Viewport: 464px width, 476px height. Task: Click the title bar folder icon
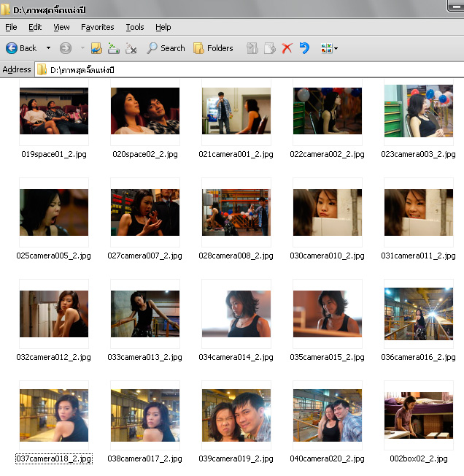point(5,9)
